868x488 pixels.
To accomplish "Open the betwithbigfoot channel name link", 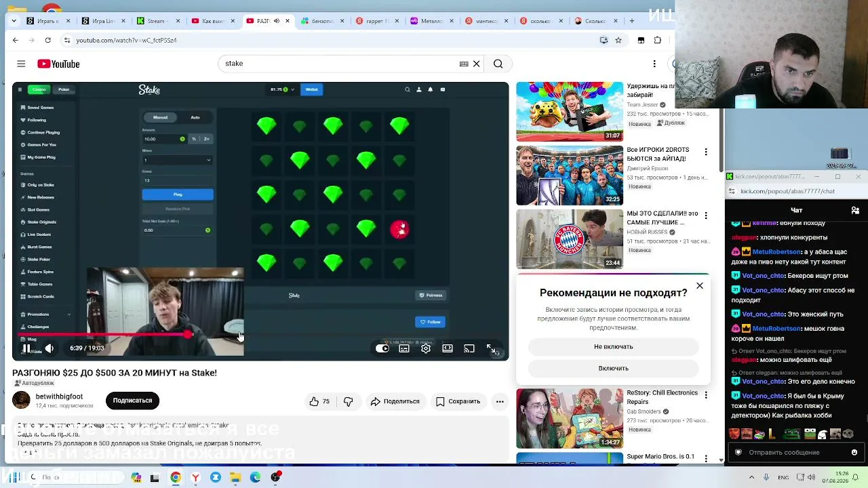I will pyautogui.click(x=59, y=396).
